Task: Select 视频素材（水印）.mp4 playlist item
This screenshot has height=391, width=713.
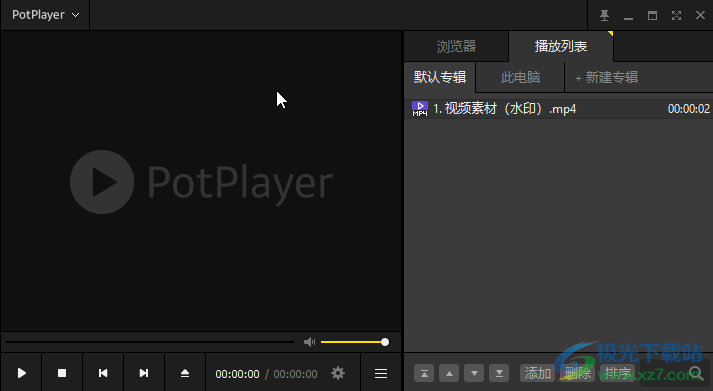Action: click(558, 109)
